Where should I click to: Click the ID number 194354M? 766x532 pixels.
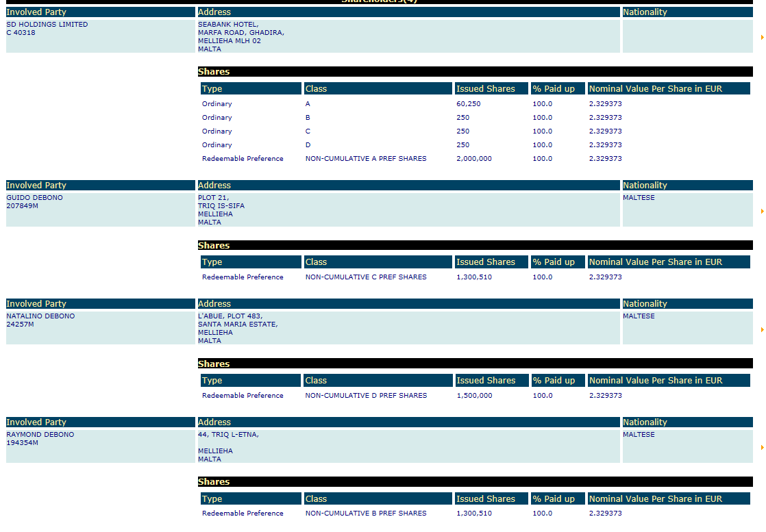pos(22,443)
